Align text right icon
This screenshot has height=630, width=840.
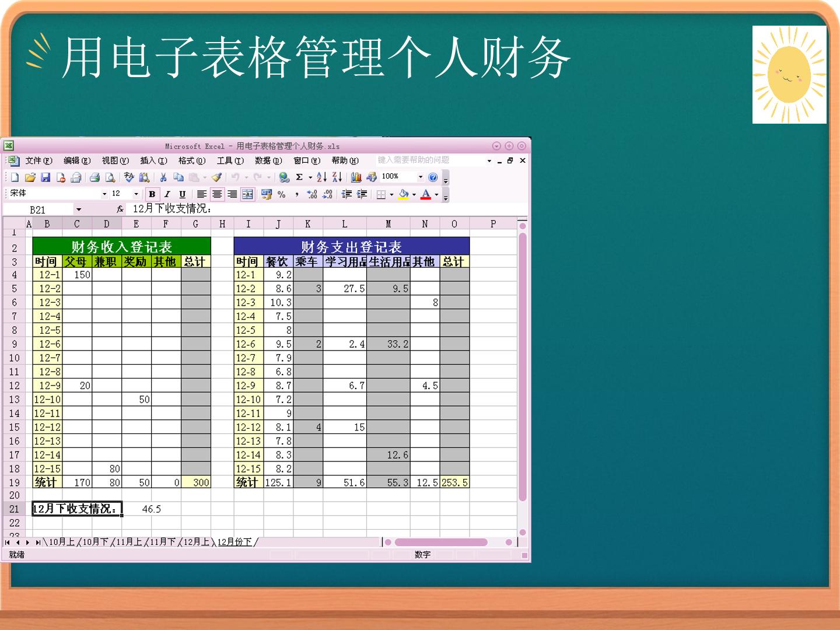tap(232, 194)
